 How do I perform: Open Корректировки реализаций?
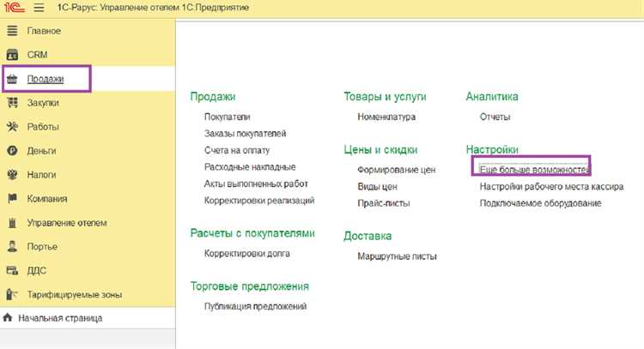(259, 201)
